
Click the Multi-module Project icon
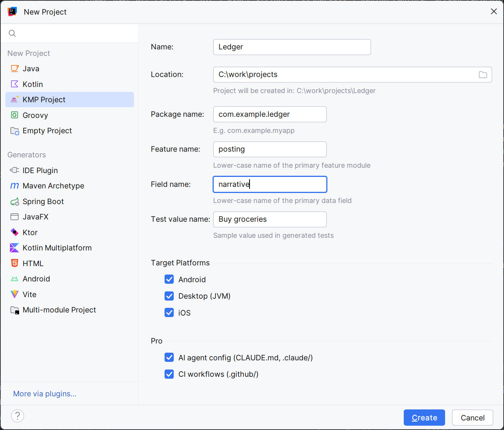tap(15, 310)
